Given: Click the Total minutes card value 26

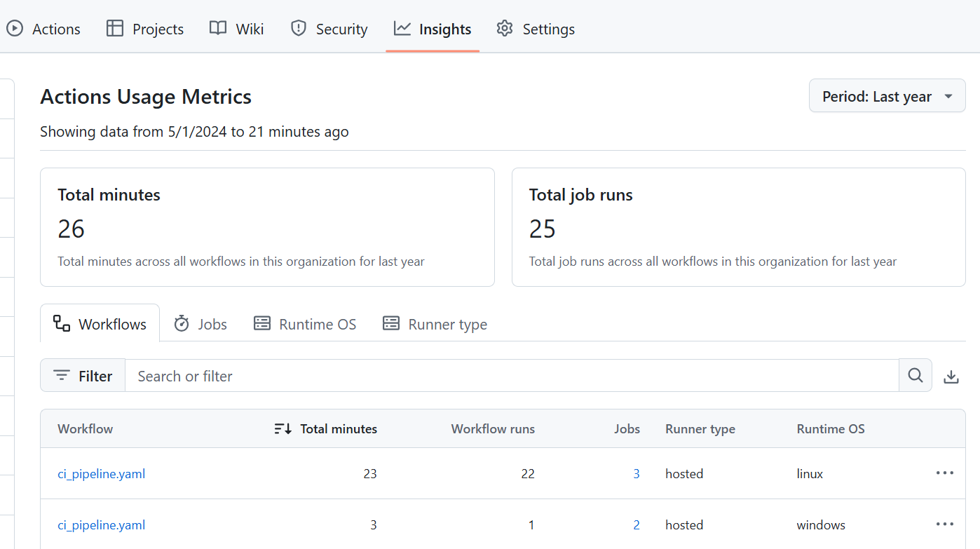Looking at the screenshot, I should (x=71, y=229).
